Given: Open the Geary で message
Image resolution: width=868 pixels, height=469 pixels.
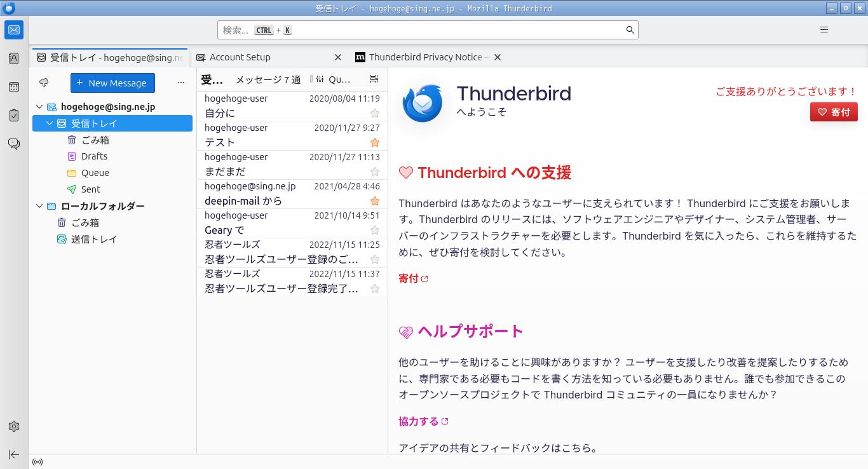Looking at the screenshot, I should [x=292, y=223].
